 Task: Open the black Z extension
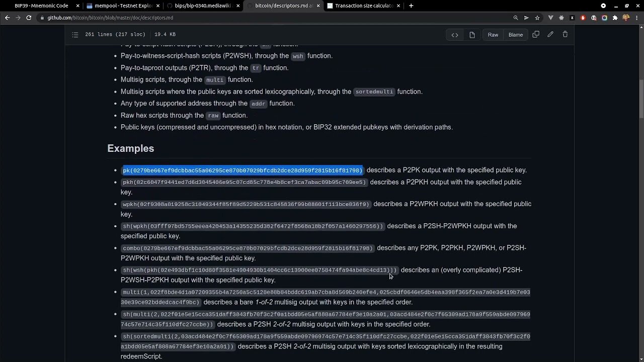(572, 18)
